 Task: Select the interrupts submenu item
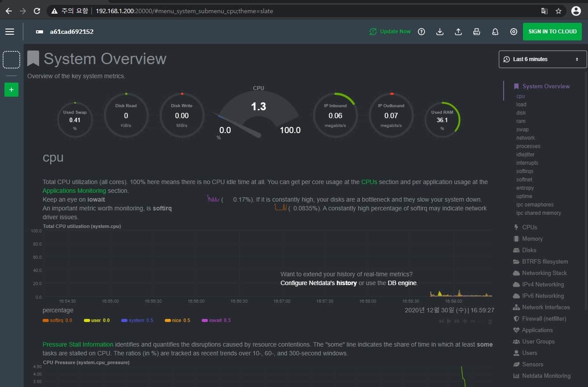coord(527,163)
